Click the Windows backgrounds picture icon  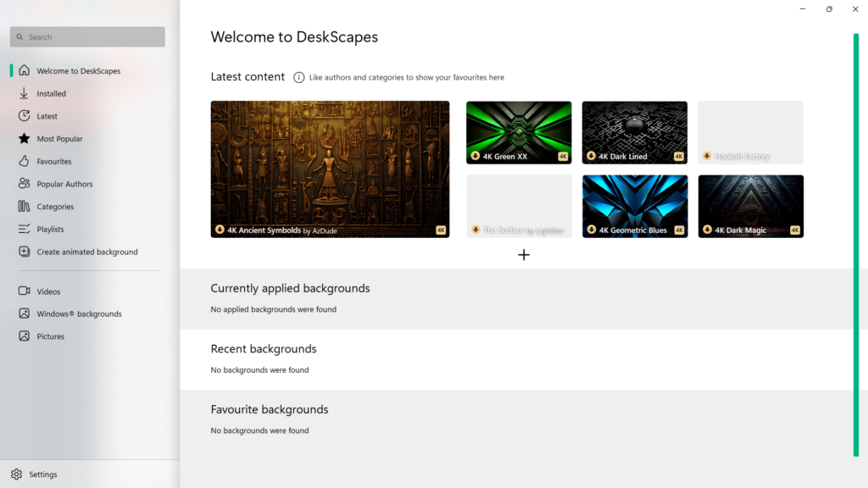[x=24, y=313]
